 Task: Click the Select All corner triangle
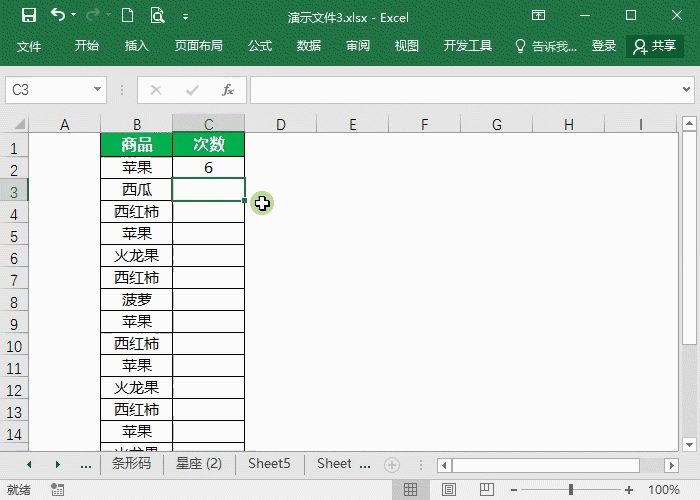point(19,124)
